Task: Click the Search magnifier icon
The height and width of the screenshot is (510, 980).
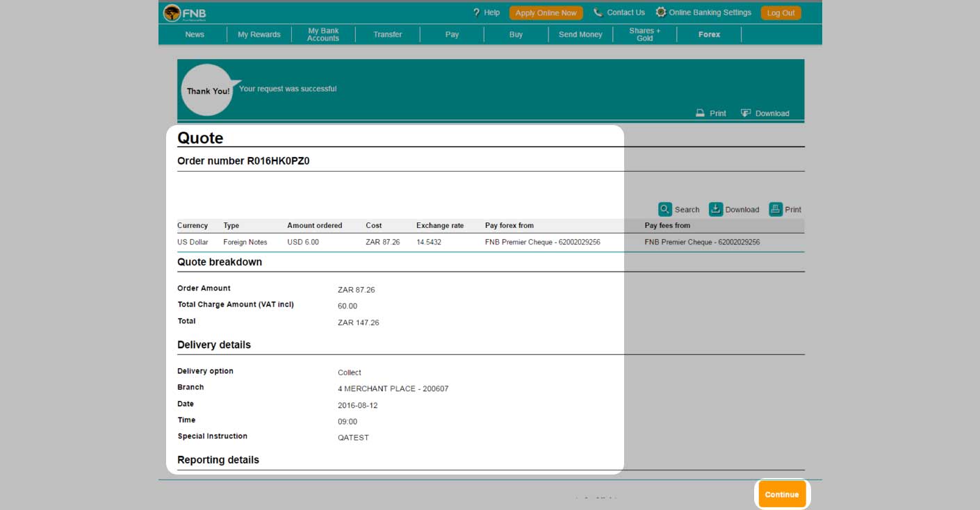Action: [x=665, y=209]
